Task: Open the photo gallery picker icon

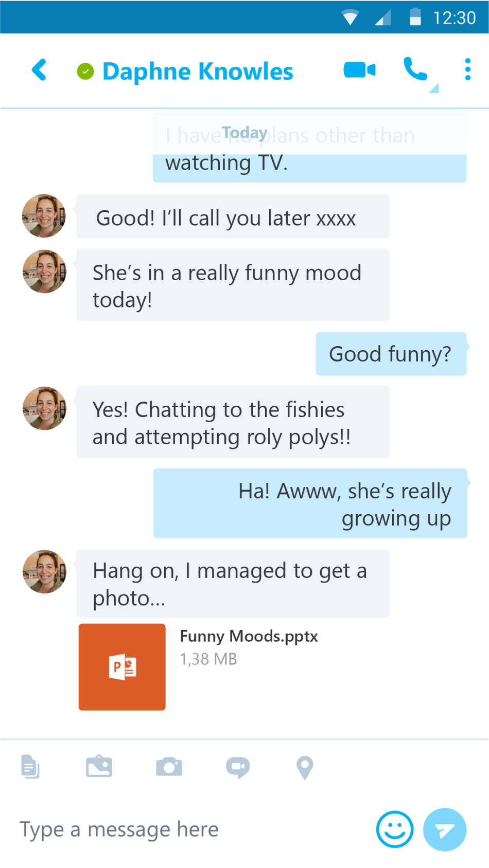Action: tap(99, 767)
